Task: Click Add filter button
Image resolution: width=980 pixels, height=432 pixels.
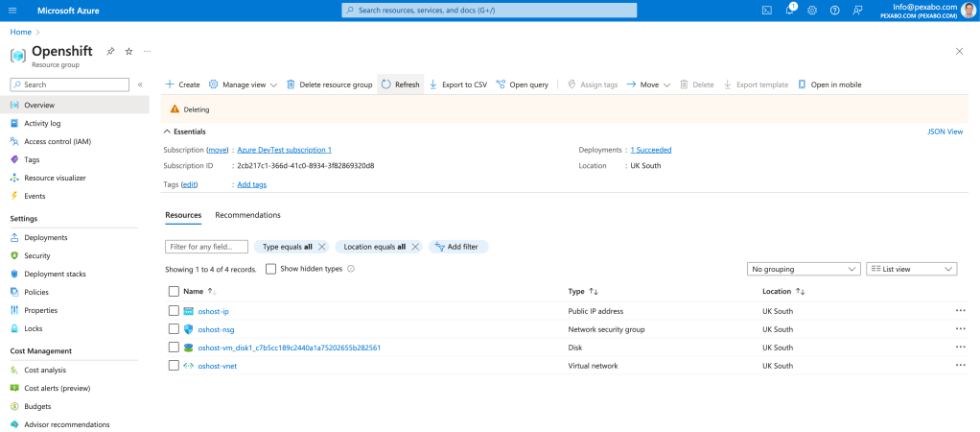Action: tap(458, 247)
